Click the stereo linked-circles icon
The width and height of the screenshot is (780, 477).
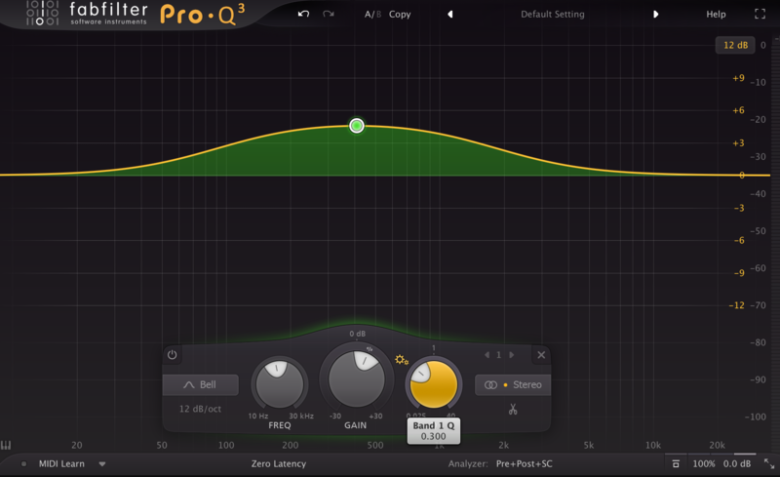point(490,385)
